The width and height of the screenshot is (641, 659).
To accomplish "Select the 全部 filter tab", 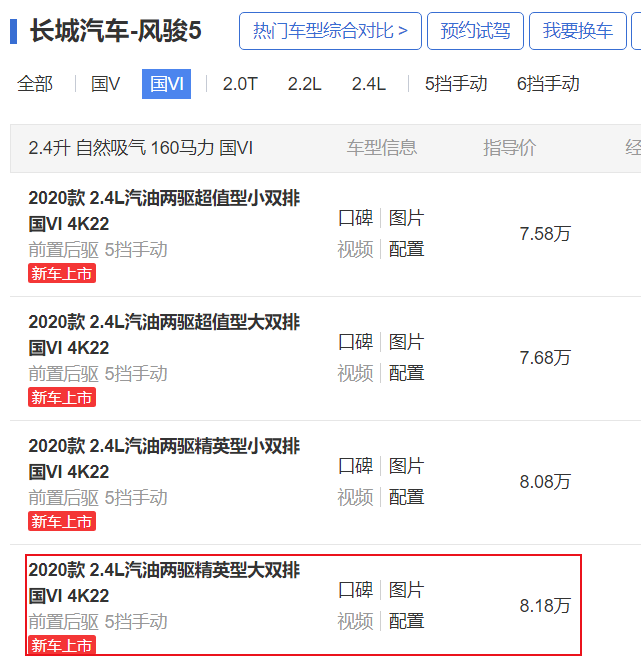I will pyautogui.click(x=35, y=84).
